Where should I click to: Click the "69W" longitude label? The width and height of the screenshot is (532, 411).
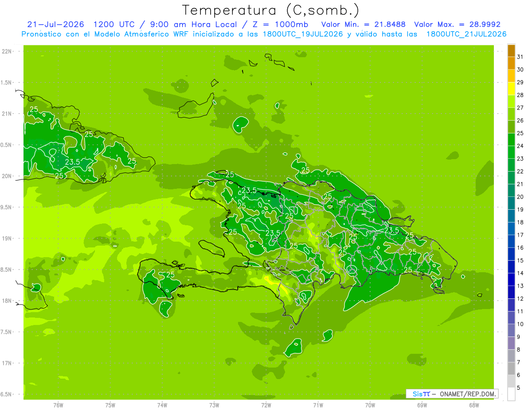click(x=422, y=405)
